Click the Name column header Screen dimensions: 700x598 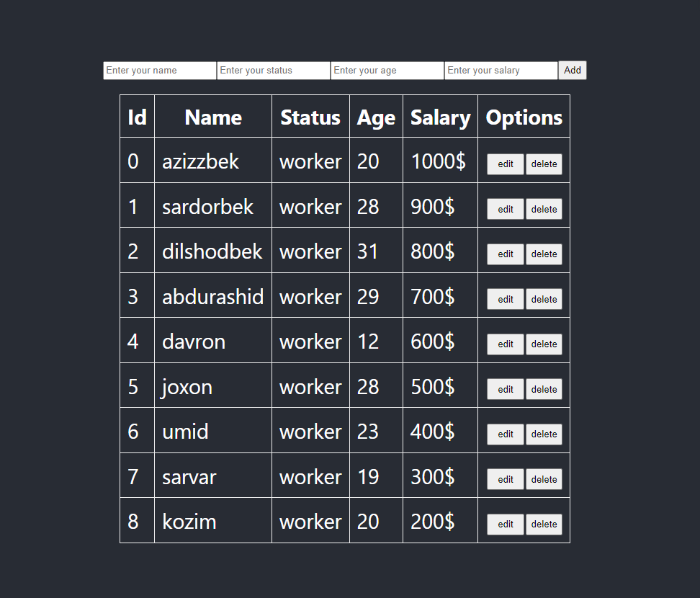213,117
